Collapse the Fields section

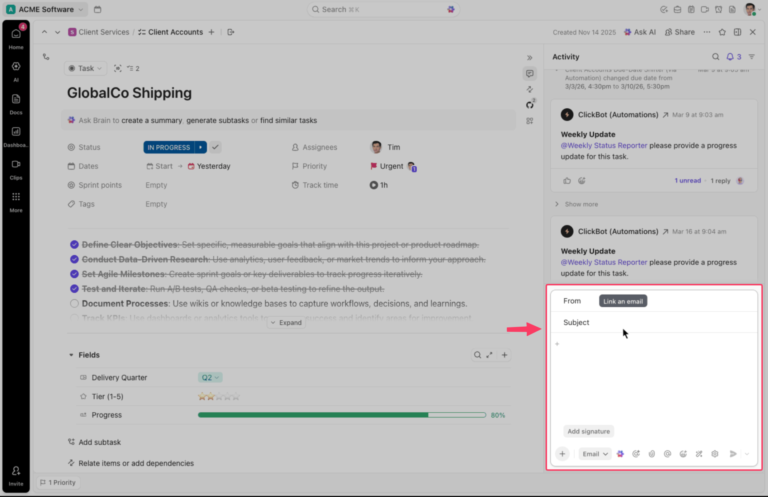pyautogui.click(x=72, y=355)
